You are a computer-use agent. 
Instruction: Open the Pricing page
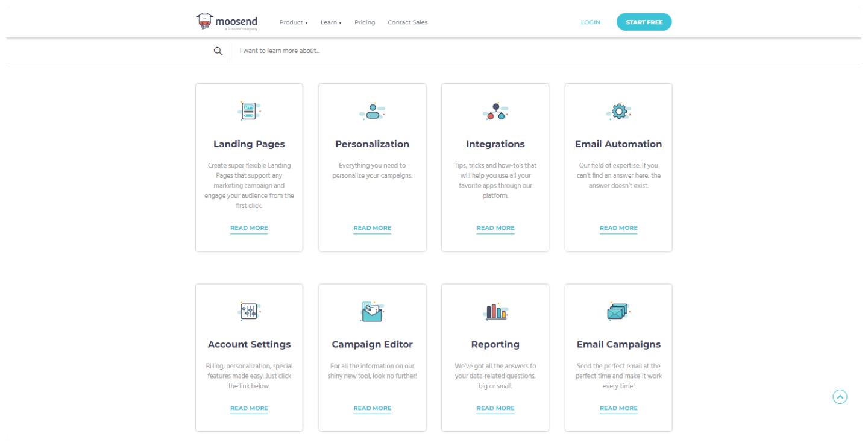pos(365,22)
